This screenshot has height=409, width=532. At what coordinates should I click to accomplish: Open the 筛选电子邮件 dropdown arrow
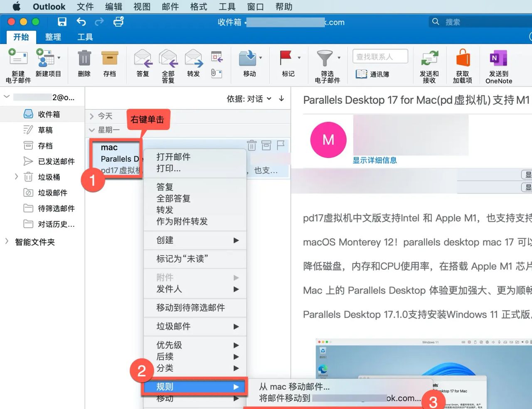pos(339,58)
